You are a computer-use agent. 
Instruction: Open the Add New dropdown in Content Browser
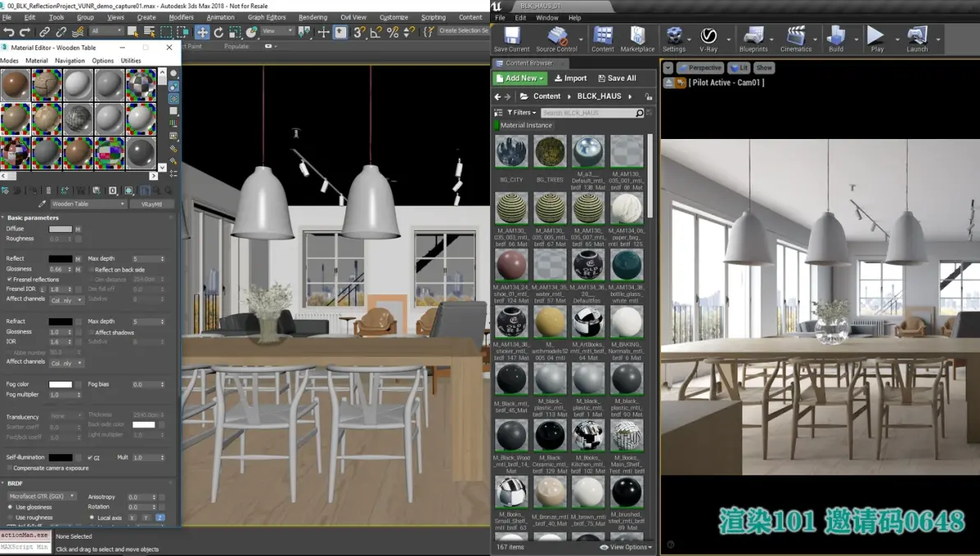click(520, 78)
